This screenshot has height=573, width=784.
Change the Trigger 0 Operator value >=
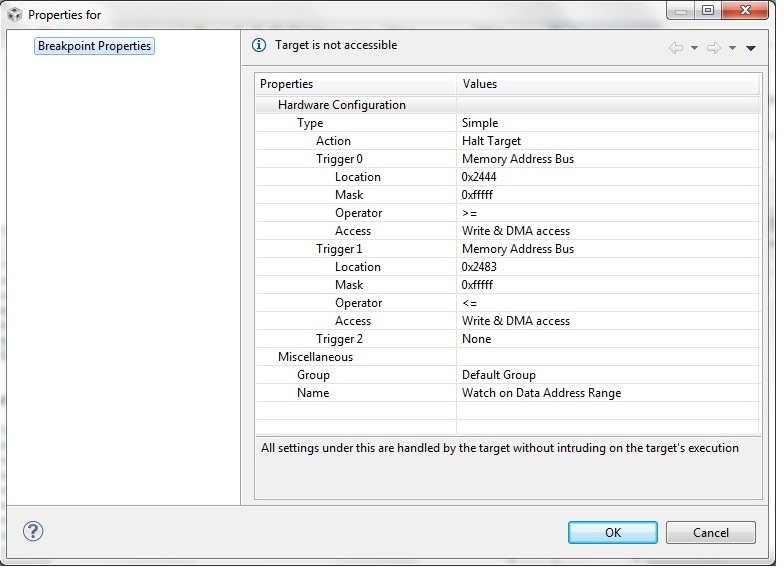click(x=608, y=213)
